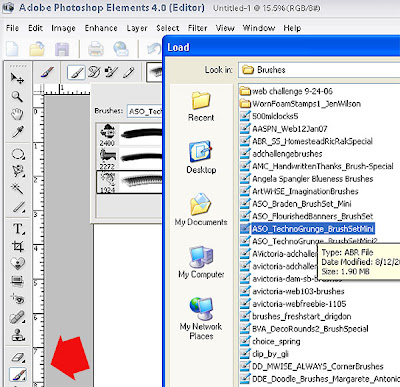Select file adchallengebrushes
The image size is (400, 387).
coord(281,154)
